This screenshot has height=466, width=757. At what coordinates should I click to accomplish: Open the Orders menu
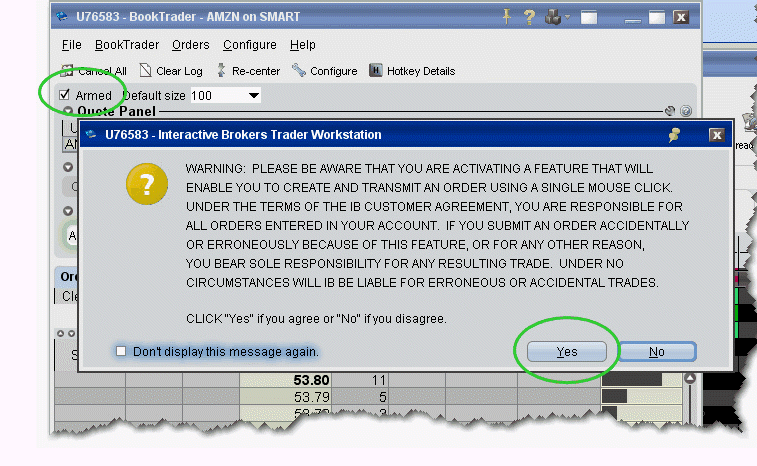pyautogui.click(x=191, y=45)
